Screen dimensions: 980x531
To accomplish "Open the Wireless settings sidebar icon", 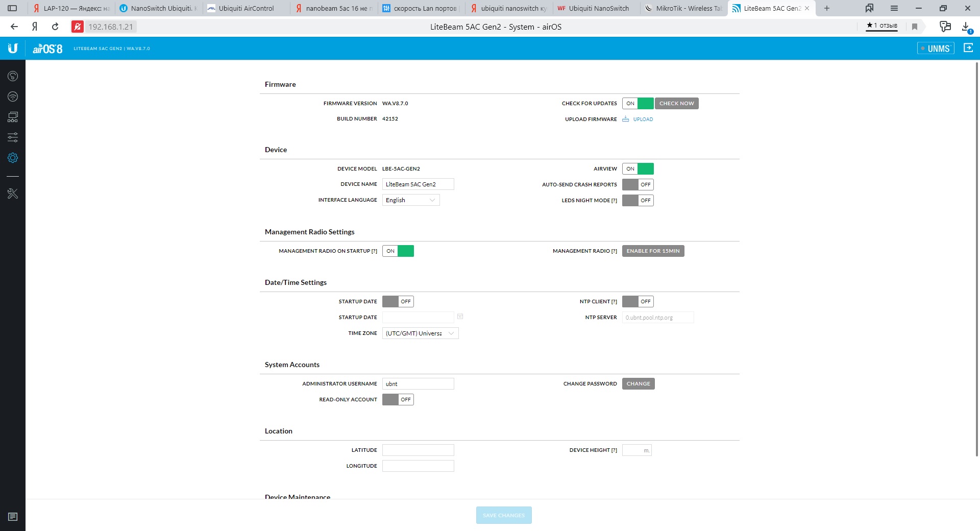I will click(x=13, y=97).
